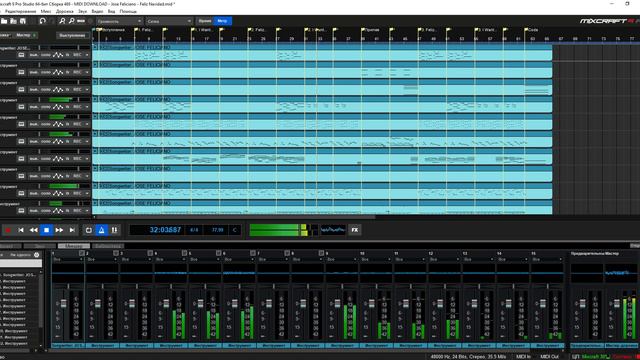Open instrument icon on Songwriter track
The image size is (640, 360).
click(x=21, y=55)
